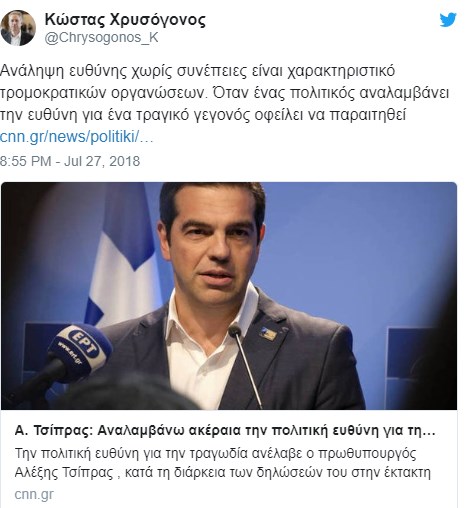This screenshot has height=508, width=470.
Task: Open headline Α. Τσίπρας: Αναλαμβάνω ακέραια
Action: (225, 431)
